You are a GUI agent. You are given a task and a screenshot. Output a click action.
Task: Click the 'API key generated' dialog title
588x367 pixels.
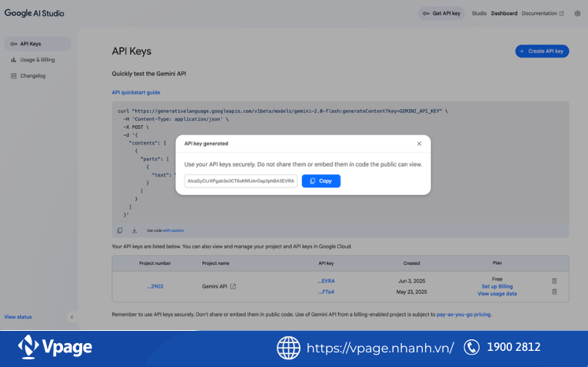point(206,144)
